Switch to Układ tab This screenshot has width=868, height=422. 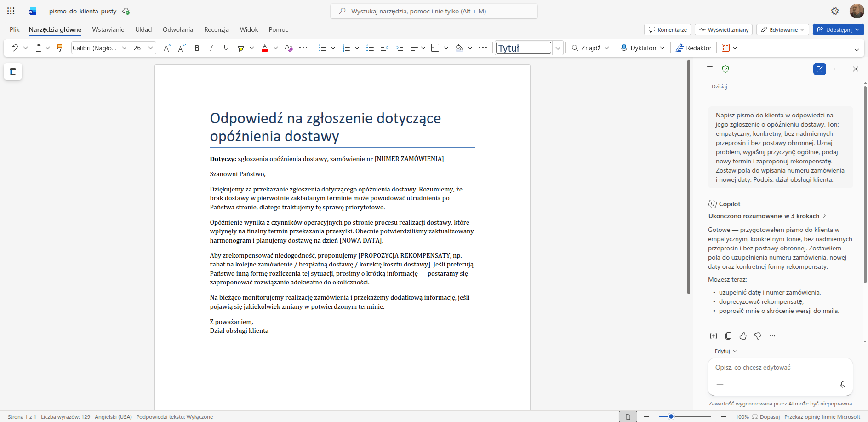coord(143,29)
